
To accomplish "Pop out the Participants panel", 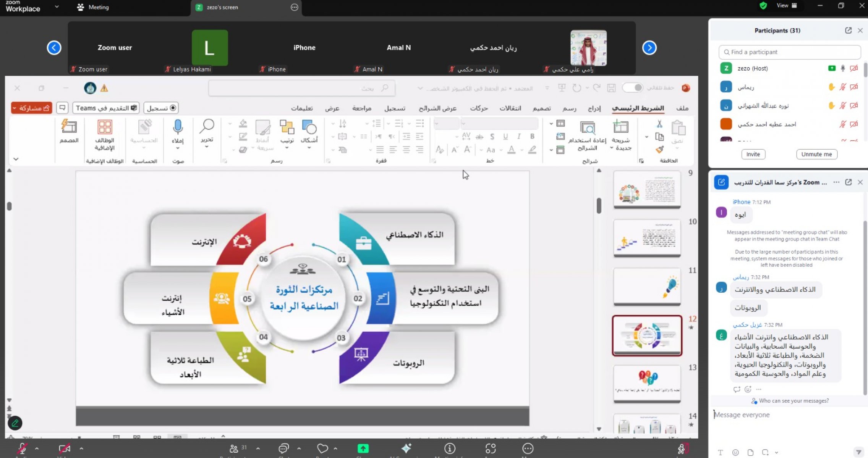I will click(x=848, y=31).
